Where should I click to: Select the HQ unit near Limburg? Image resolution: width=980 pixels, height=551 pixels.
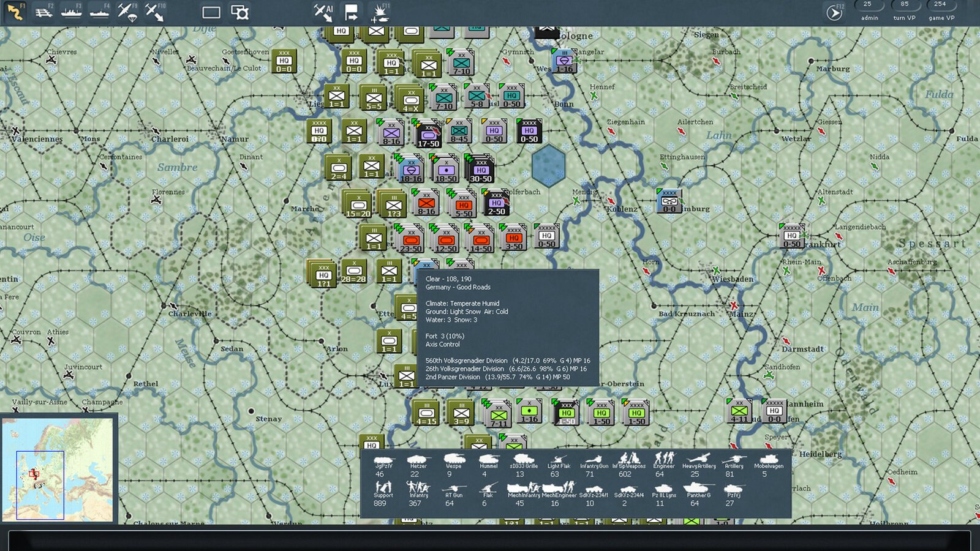pos(669,201)
